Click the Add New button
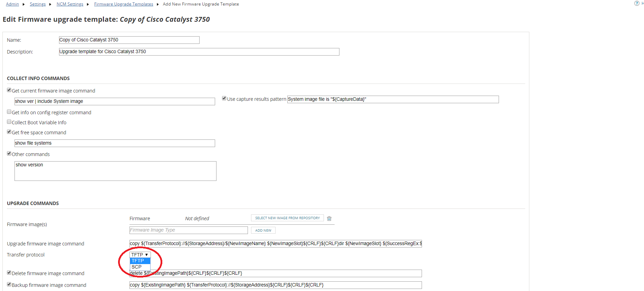644x291 pixels. coord(263,230)
